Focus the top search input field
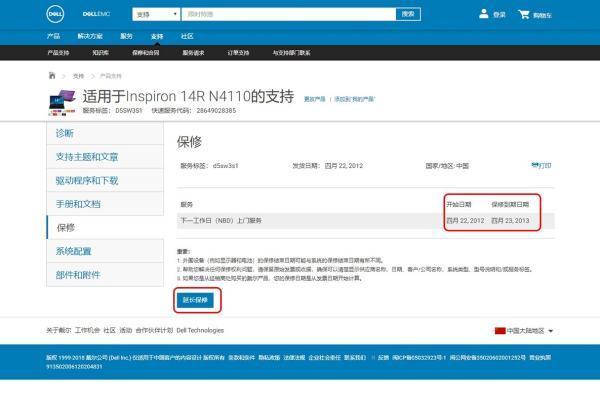 [289, 15]
